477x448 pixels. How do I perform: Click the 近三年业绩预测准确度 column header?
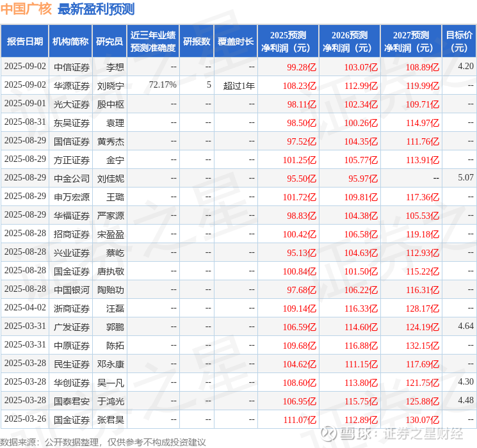click(x=153, y=42)
